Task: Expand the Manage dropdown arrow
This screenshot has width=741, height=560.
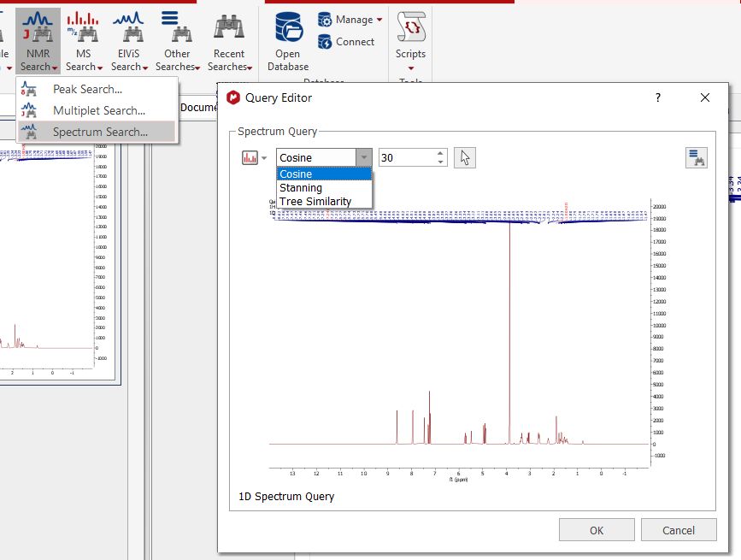Action: [379, 20]
